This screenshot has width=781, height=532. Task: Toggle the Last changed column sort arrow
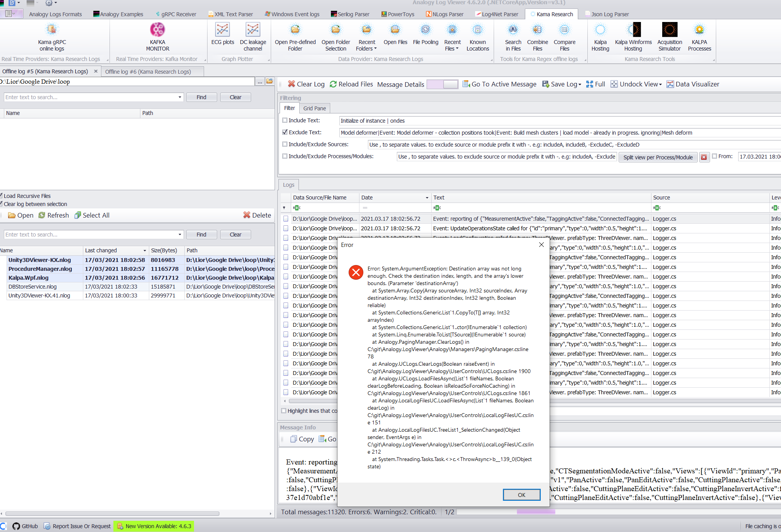pyautogui.click(x=145, y=250)
